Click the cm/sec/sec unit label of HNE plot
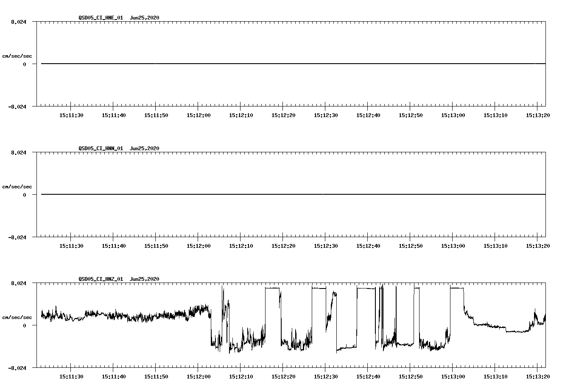This screenshot has height=392, width=576. 17,56
